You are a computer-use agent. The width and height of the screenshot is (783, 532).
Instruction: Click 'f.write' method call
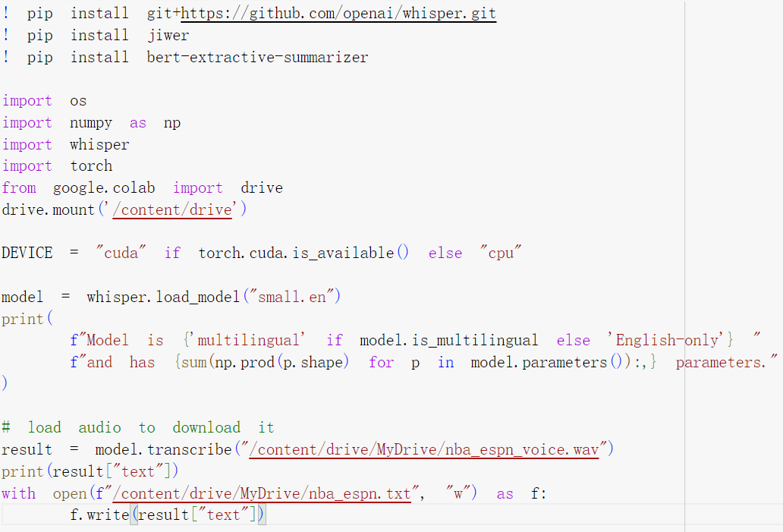click(100, 515)
